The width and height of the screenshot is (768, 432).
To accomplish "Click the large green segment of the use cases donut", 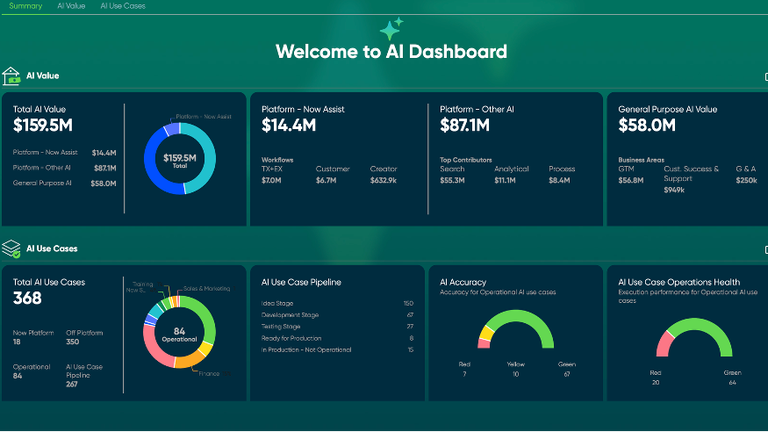I will pos(206,318).
